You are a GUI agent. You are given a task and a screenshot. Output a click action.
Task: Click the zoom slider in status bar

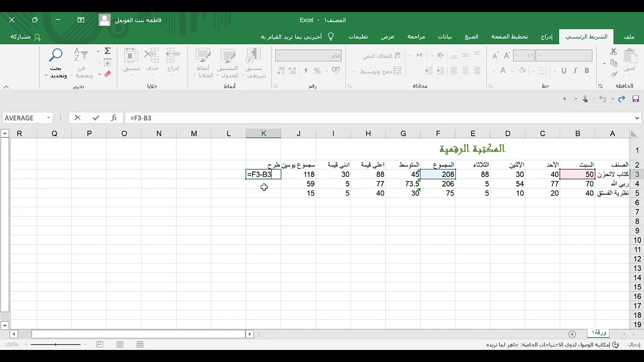(55, 344)
